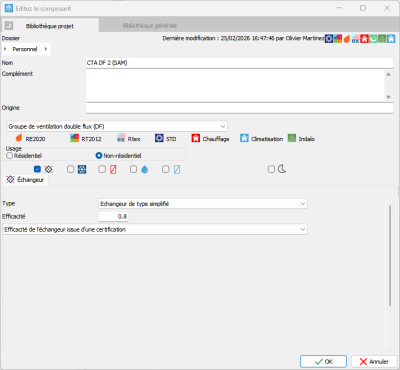Click the library icon left of Bibliothèque projet
The image size is (400, 370).
pos(9,25)
